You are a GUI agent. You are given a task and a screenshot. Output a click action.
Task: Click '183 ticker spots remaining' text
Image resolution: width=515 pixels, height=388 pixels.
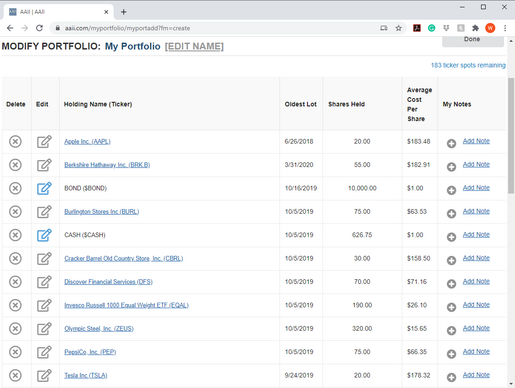point(468,65)
